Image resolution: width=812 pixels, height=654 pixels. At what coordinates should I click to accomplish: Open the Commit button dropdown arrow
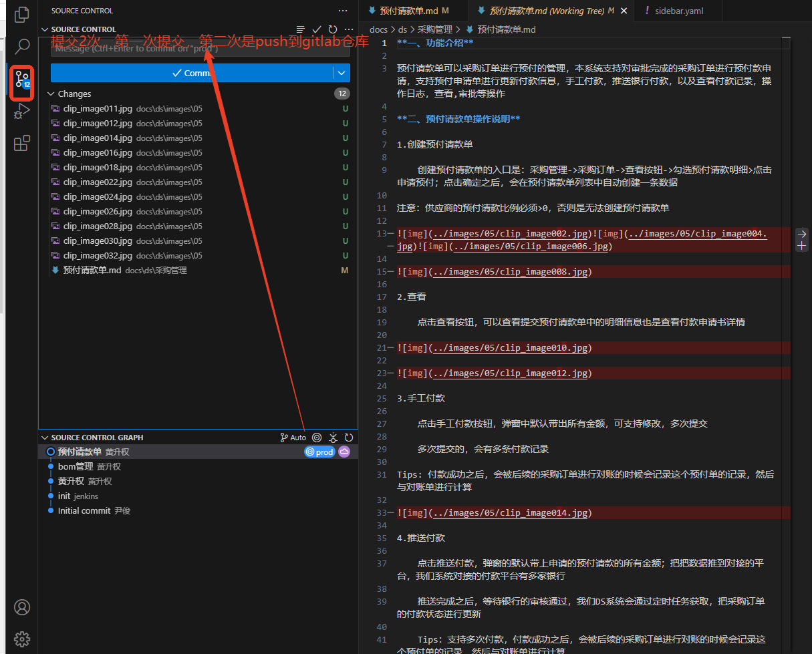coord(342,73)
